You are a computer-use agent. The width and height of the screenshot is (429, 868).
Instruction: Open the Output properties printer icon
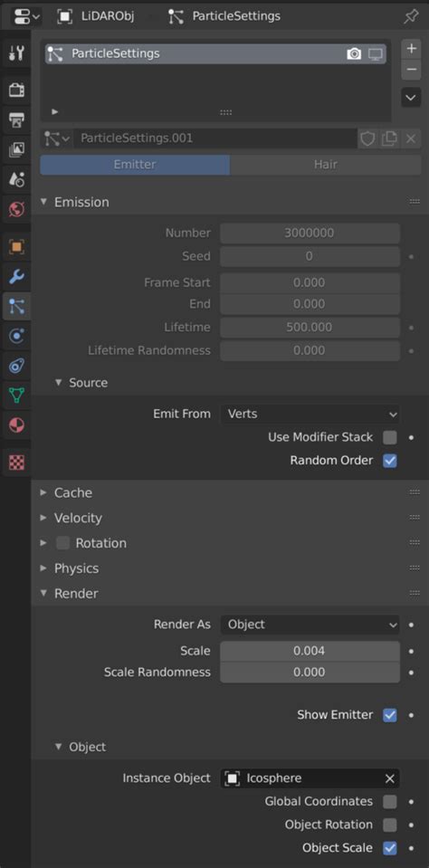click(x=16, y=119)
